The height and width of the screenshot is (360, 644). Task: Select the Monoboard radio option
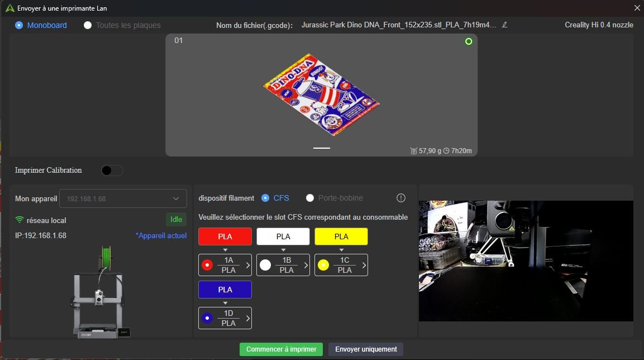click(19, 25)
